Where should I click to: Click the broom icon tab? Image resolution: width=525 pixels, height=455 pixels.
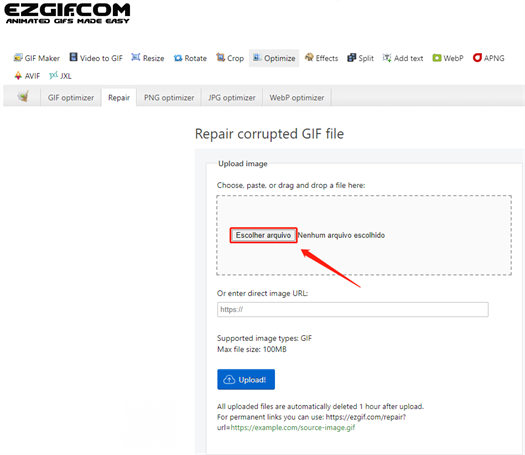tap(23, 97)
